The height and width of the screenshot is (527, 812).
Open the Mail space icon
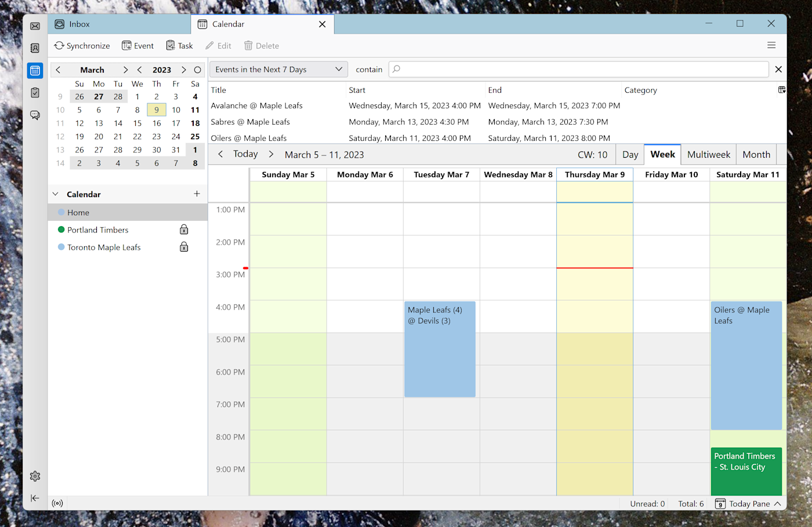[x=35, y=26]
